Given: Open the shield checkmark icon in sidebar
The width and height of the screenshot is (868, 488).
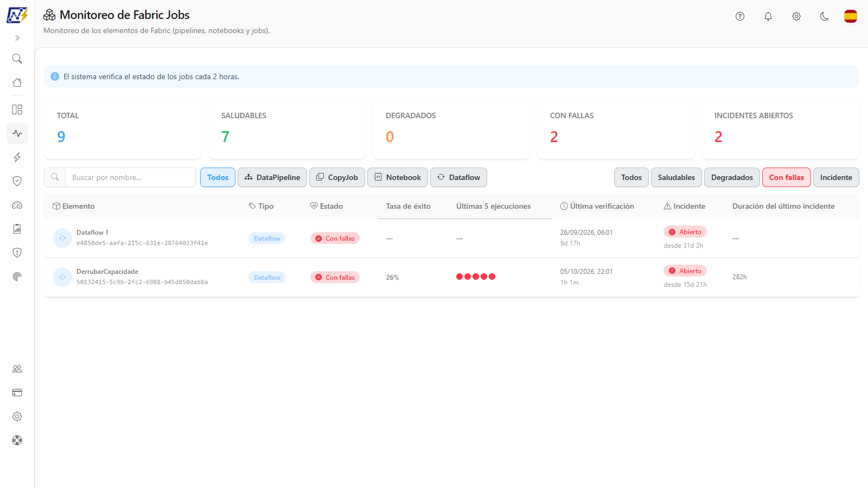Looking at the screenshot, I should click(x=17, y=181).
